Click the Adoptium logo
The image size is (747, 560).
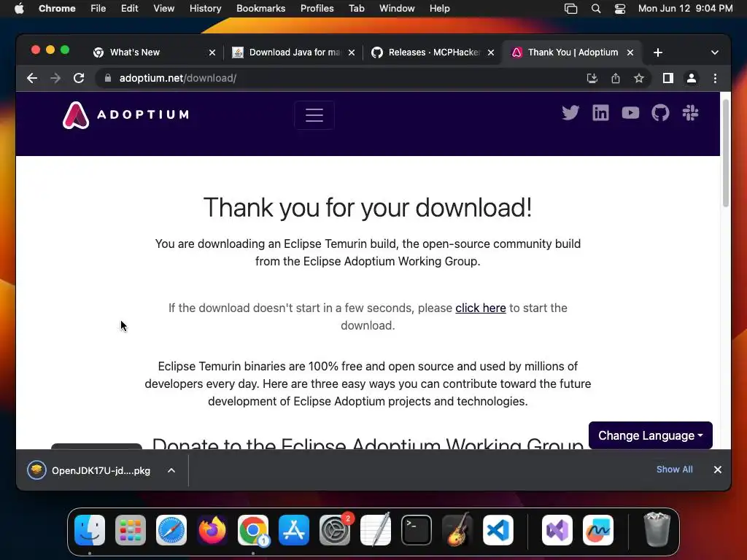tap(125, 114)
